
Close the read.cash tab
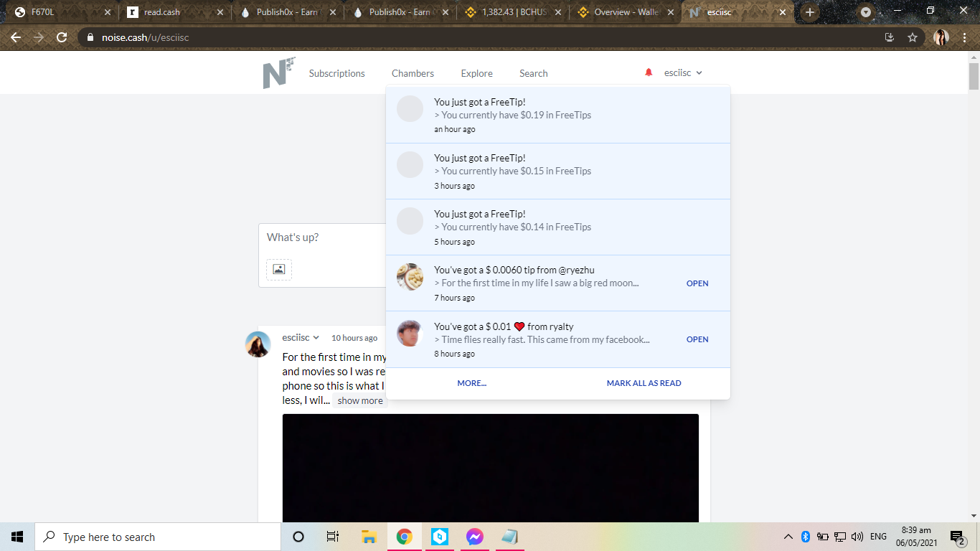(220, 12)
